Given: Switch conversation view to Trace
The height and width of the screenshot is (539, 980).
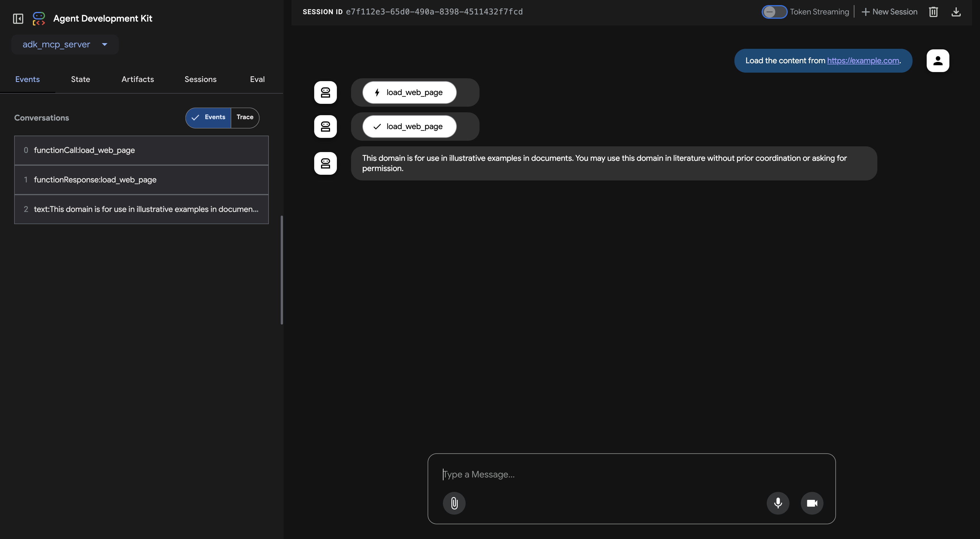Looking at the screenshot, I should [245, 117].
